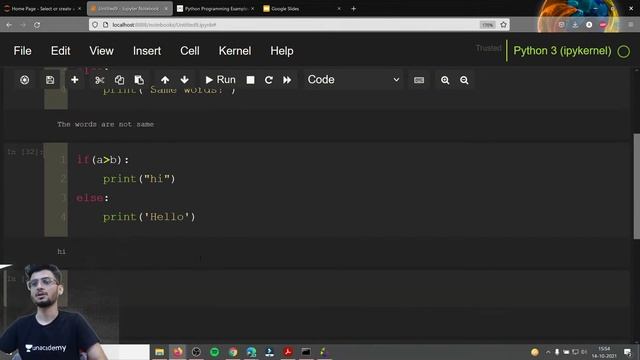Click the Trusted notebook indicator
The width and height of the screenshot is (640, 360).
(x=489, y=48)
